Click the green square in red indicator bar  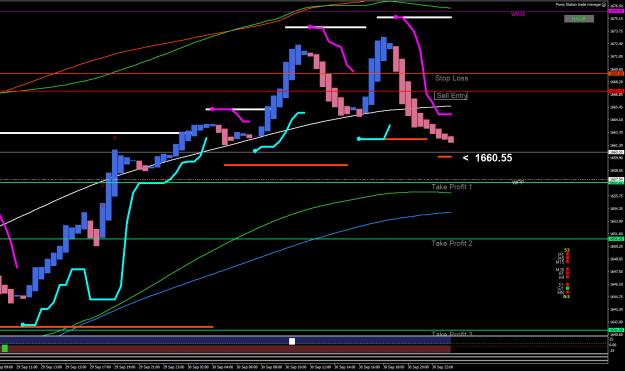(x=5, y=349)
